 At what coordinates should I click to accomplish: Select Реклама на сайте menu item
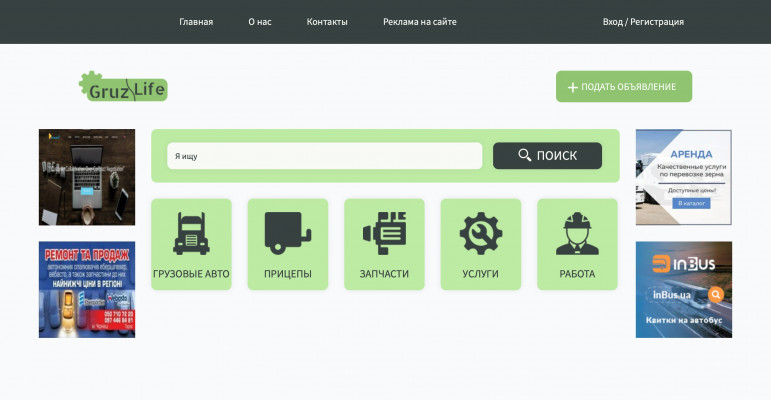(x=420, y=22)
